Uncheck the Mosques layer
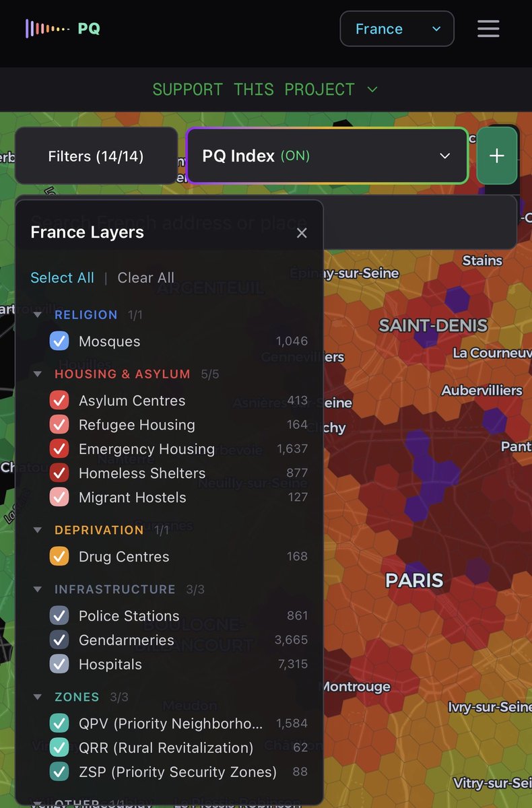The image size is (532, 808). [x=59, y=341]
